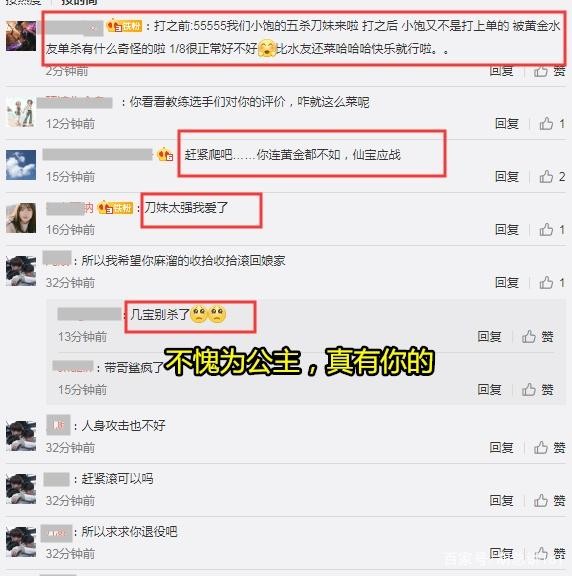Image resolution: width=572 pixels, height=576 pixels.
Task: Like the 刀妹太强我爱了 comment
Action: pyautogui.click(x=552, y=230)
